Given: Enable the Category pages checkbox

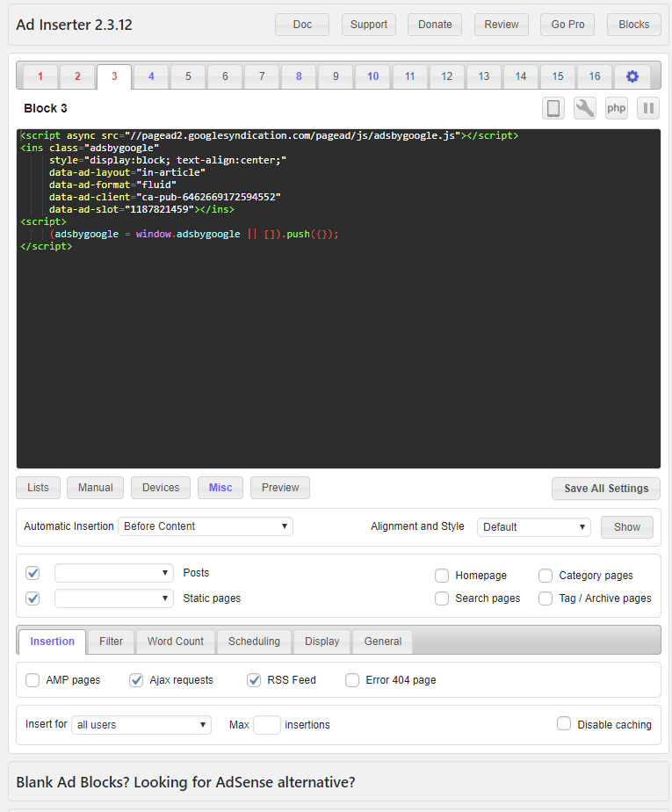Looking at the screenshot, I should [x=546, y=576].
